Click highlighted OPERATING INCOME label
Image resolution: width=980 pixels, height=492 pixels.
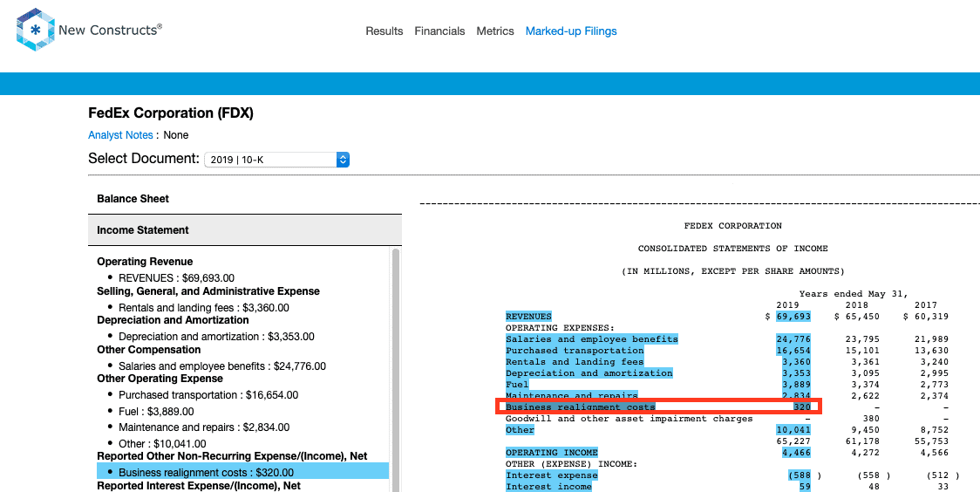(x=551, y=453)
